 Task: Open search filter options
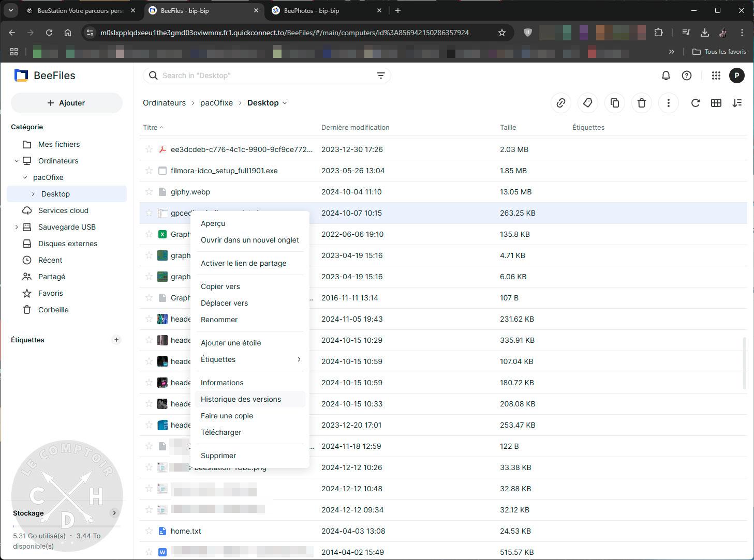pos(381,75)
